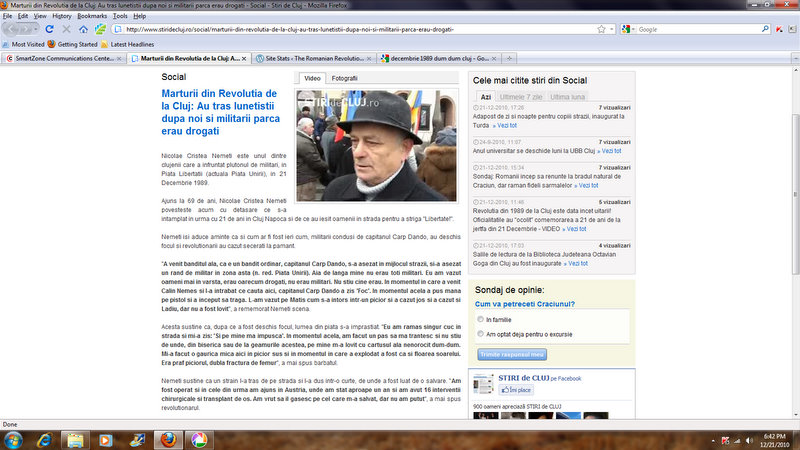
Task: Expand the search engine dropdown
Action: [x=631, y=30]
